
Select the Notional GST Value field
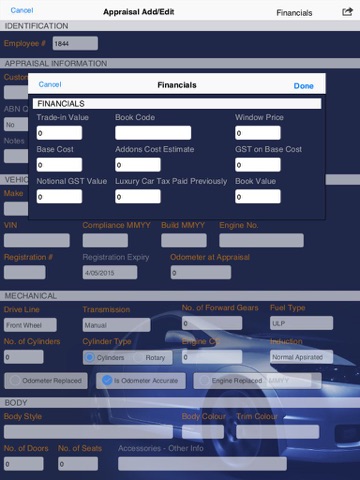tap(59, 196)
